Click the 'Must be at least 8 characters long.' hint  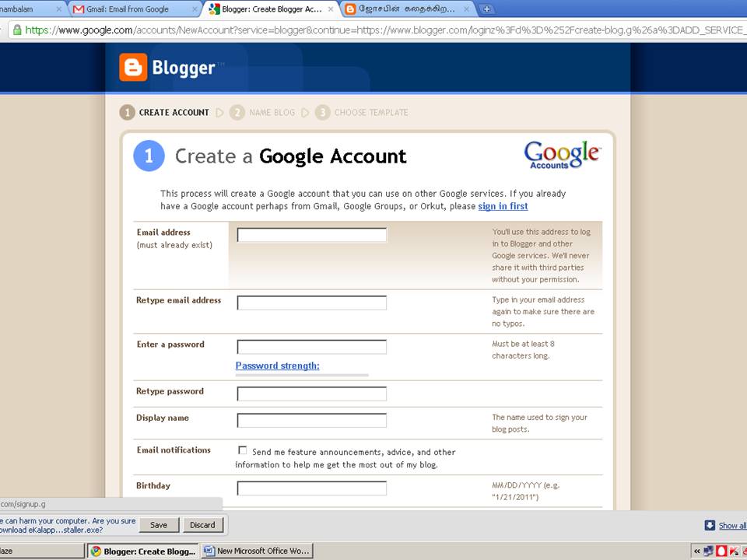pos(523,349)
